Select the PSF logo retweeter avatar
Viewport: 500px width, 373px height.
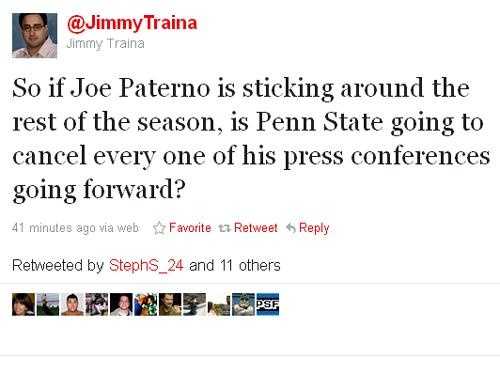pos(268,304)
